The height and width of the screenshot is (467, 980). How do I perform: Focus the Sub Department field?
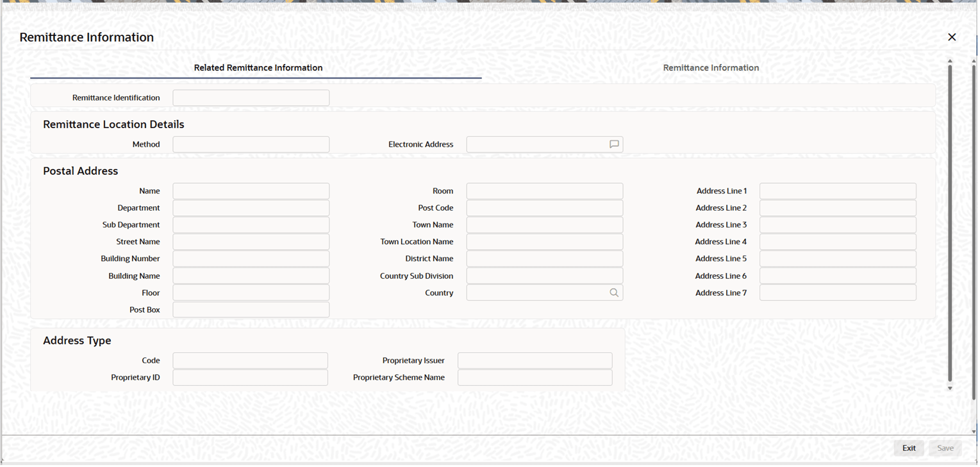[251, 225]
